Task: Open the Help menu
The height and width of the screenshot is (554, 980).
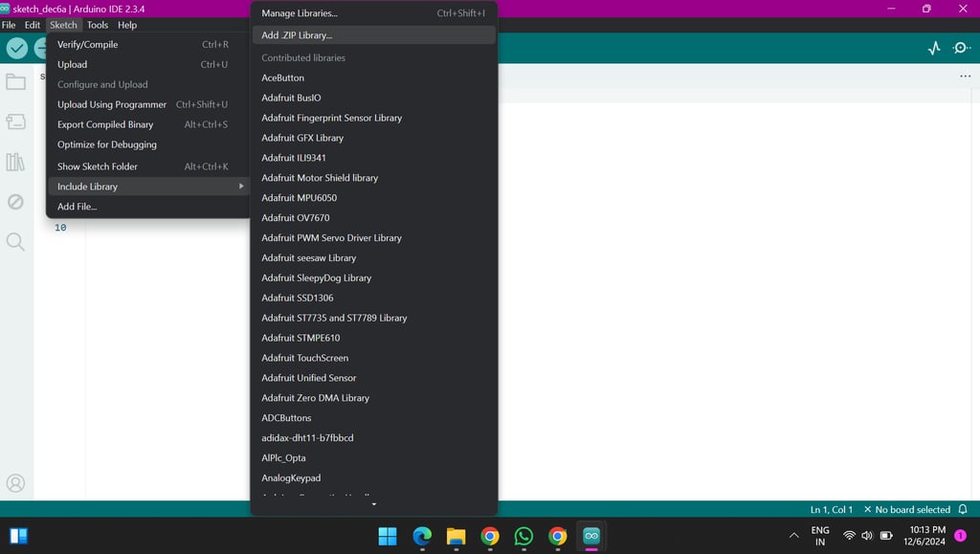Action: [127, 25]
